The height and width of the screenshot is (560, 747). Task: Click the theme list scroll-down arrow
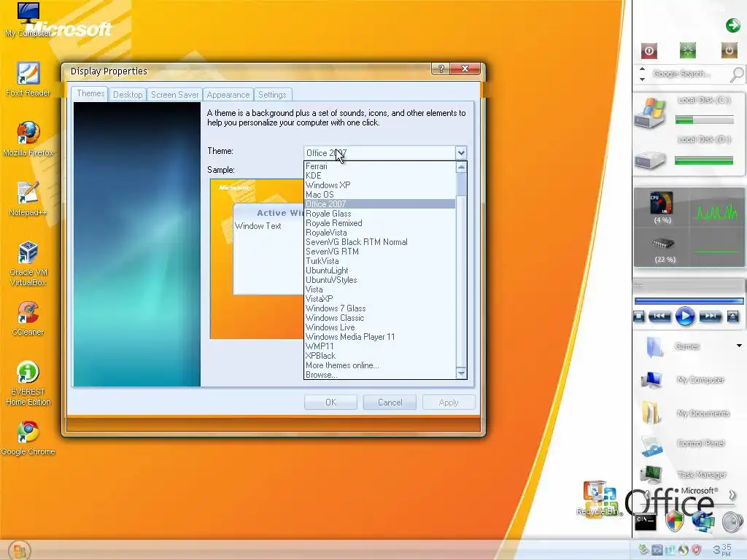[461, 374]
